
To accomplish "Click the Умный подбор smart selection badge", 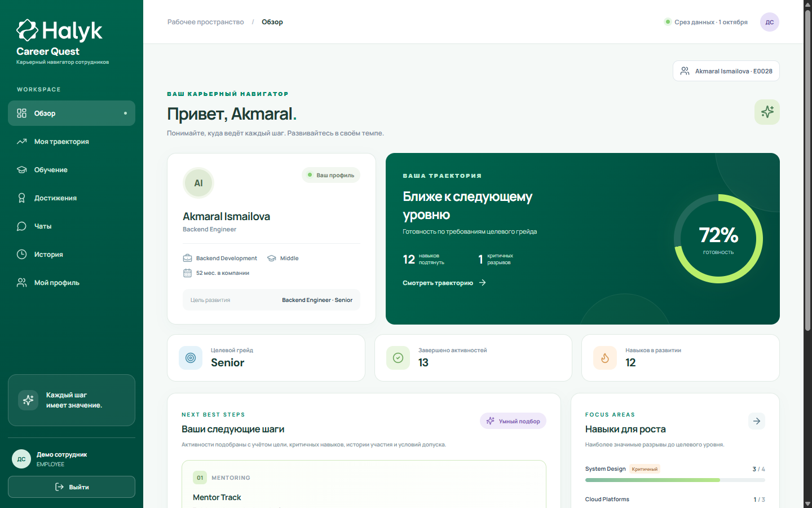I will coord(513,421).
